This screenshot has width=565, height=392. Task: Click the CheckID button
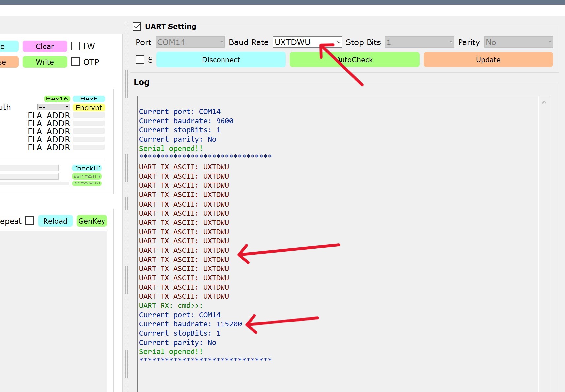coord(87,168)
